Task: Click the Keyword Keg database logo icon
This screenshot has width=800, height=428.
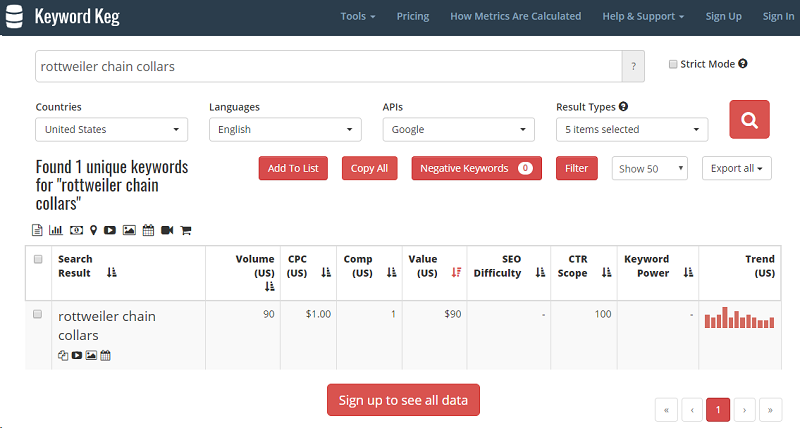Action: click(14, 16)
